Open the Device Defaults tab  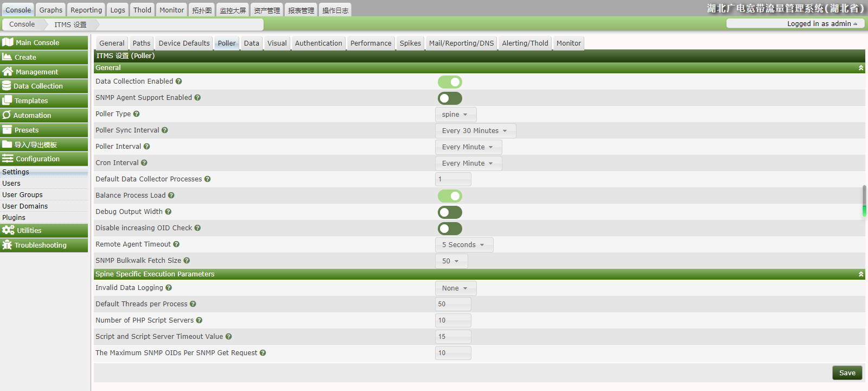[184, 43]
